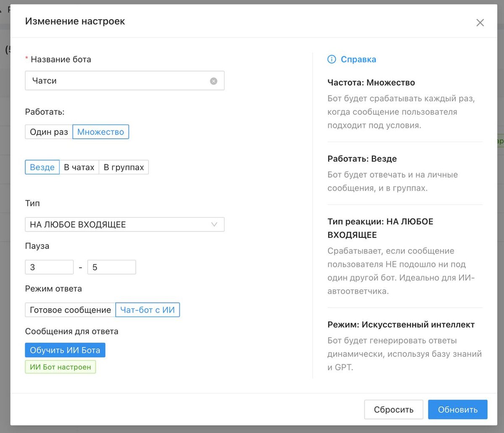Choose the Везде scope option
The width and height of the screenshot is (504, 433).
[42, 167]
